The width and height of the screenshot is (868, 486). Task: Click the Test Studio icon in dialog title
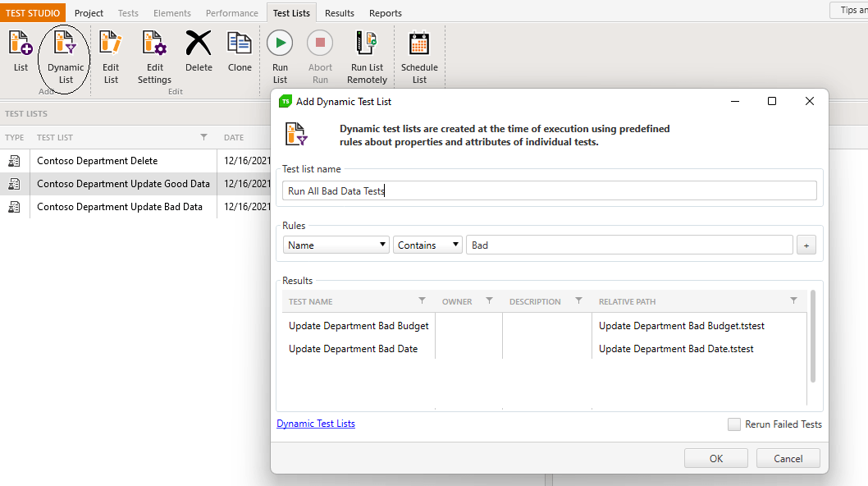coord(285,102)
